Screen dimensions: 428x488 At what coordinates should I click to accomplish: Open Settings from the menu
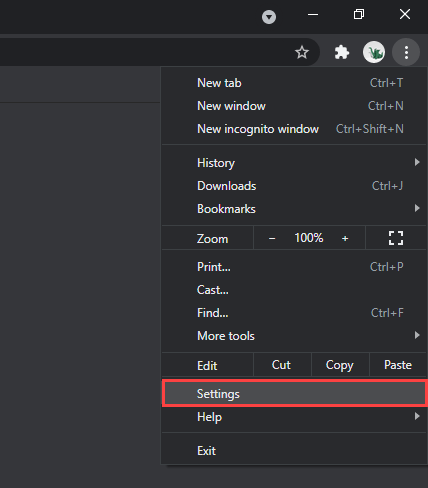pyautogui.click(x=294, y=394)
